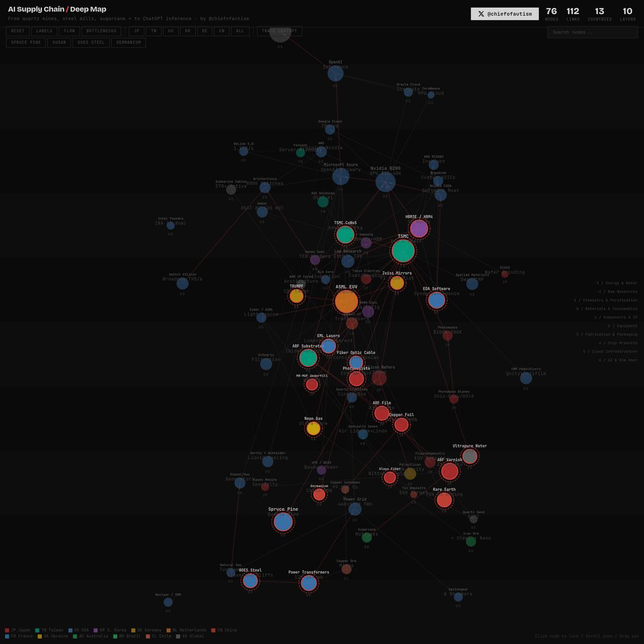Select the Rare Earth node

(x=444, y=500)
